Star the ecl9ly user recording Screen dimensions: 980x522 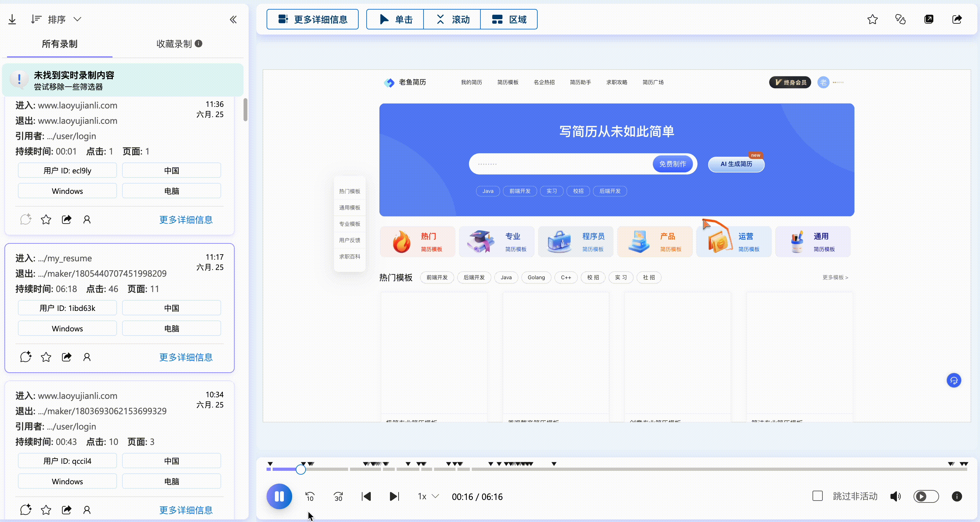46,219
